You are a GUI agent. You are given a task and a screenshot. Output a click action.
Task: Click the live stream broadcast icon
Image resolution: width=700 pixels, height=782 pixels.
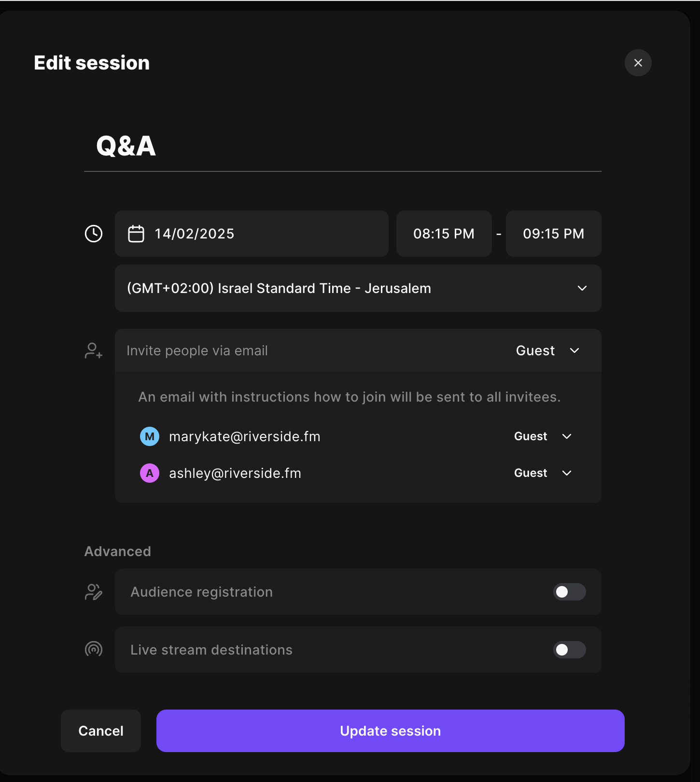[94, 649]
